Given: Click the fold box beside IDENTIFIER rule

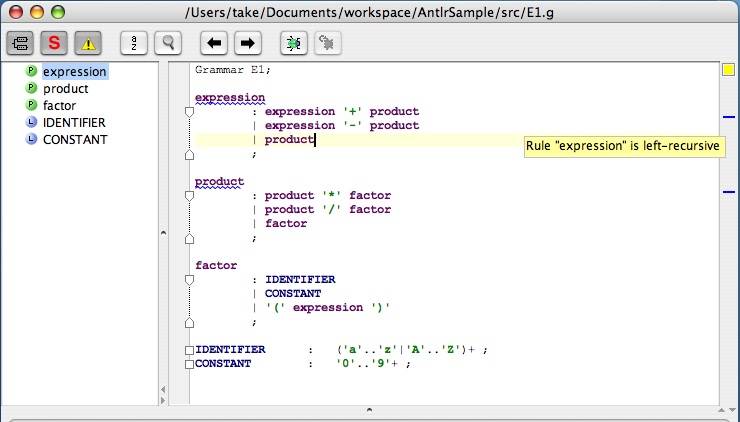Looking at the screenshot, I should 189,350.
